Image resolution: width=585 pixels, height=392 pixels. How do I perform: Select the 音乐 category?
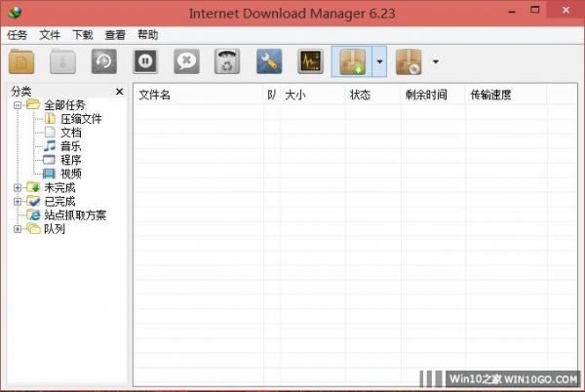(x=71, y=146)
